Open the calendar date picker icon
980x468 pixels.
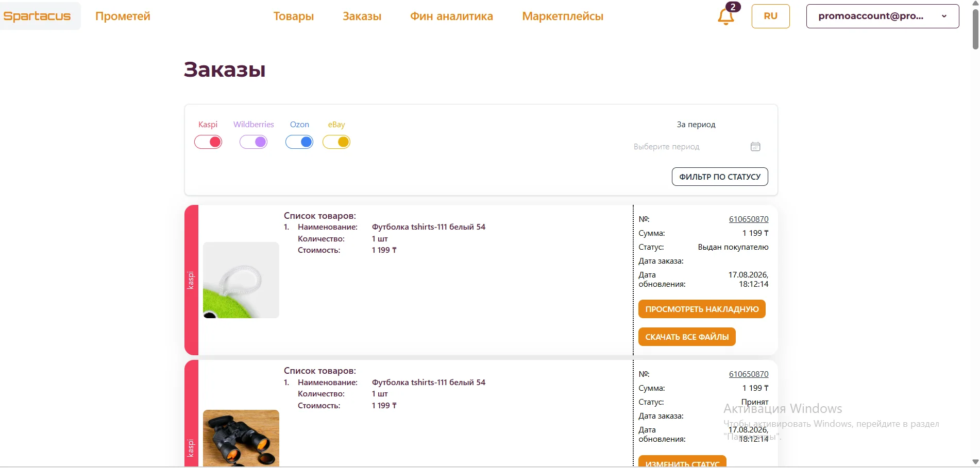tap(755, 147)
